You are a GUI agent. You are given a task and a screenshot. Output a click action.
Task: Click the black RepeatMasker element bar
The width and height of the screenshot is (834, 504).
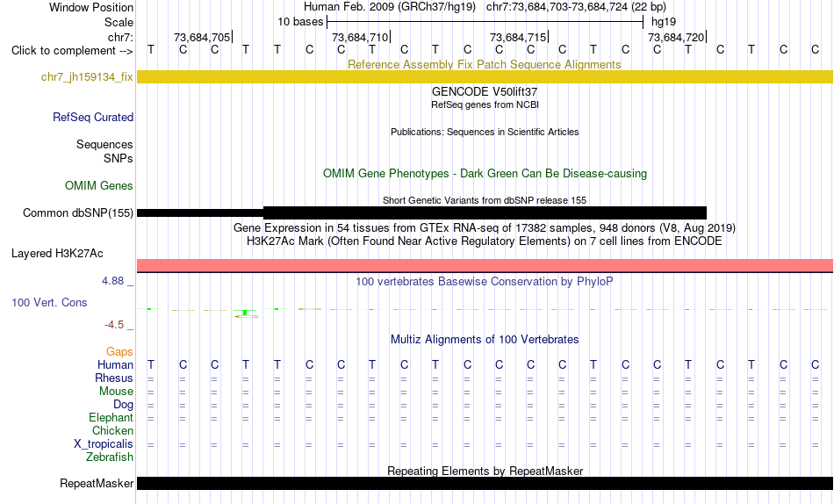tap(485, 483)
